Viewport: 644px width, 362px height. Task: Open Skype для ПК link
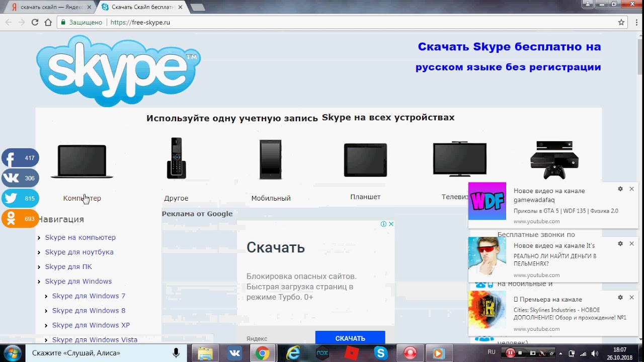pyautogui.click(x=68, y=266)
